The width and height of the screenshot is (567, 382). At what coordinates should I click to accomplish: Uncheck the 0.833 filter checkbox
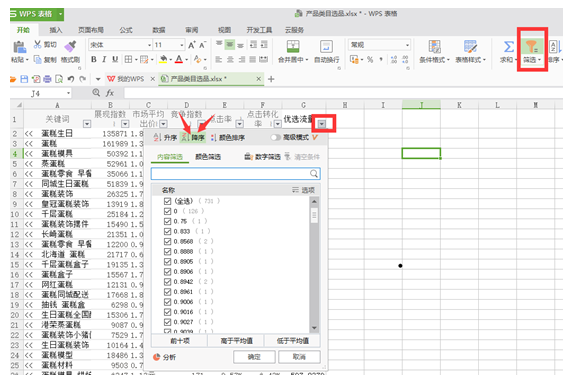coord(167,231)
